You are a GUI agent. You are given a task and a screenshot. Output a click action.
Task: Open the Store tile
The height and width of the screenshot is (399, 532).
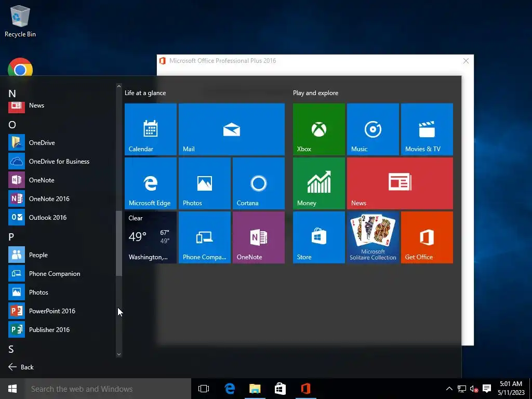(319, 237)
